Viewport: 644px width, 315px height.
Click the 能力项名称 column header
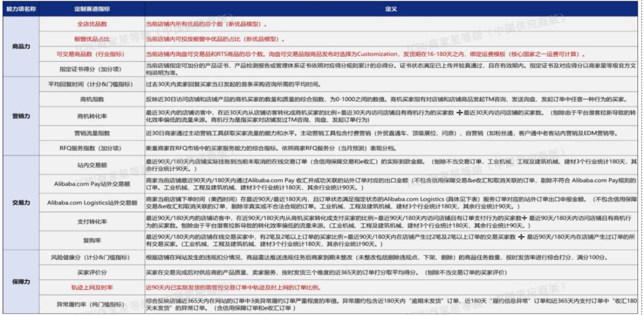pos(21,9)
